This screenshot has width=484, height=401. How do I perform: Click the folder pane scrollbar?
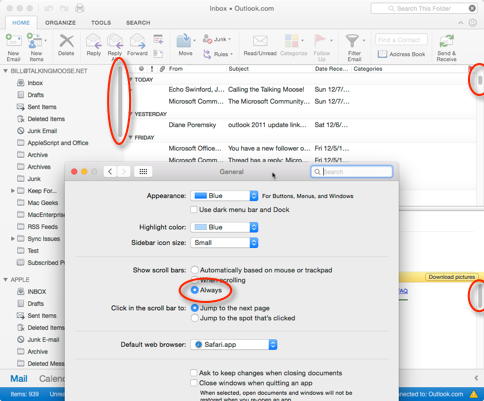tap(120, 101)
